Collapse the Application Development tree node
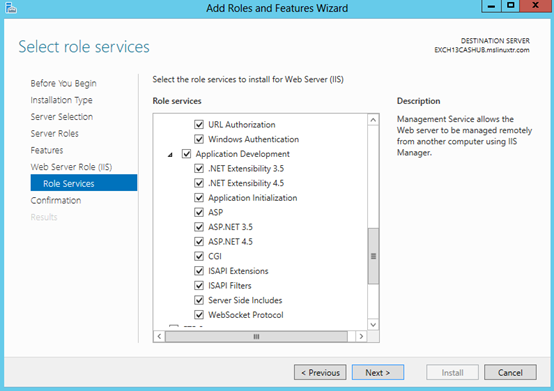Image resolution: width=554 pixels, height=391 pixels. [170, 154]
